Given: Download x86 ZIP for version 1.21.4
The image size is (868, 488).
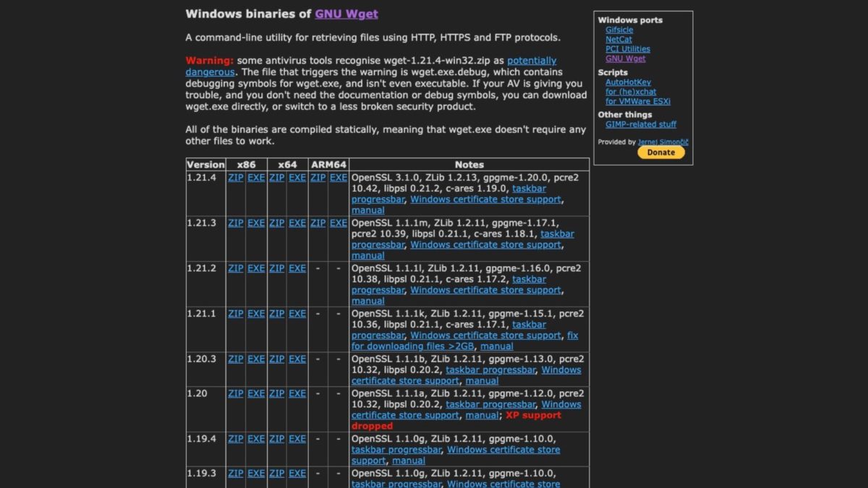Looking at the screenshot, I should click(x=236, y=178).
